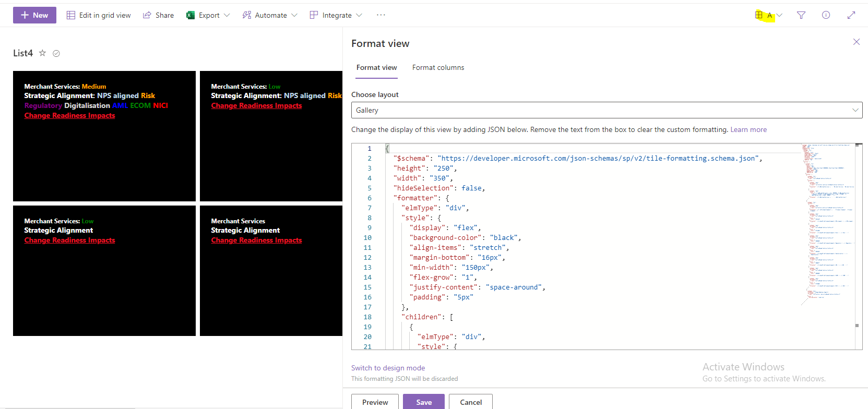Open Change Readiness Impacts in top-right card
Image resolution: width=868 pixels, height=409 pixels.
(256, 105)
